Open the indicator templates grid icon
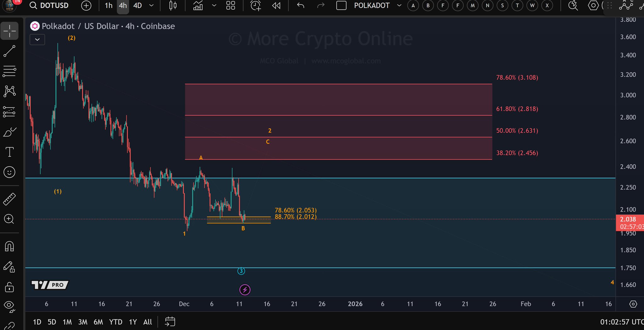Viewport: 644px width, 330px height. 231,6
